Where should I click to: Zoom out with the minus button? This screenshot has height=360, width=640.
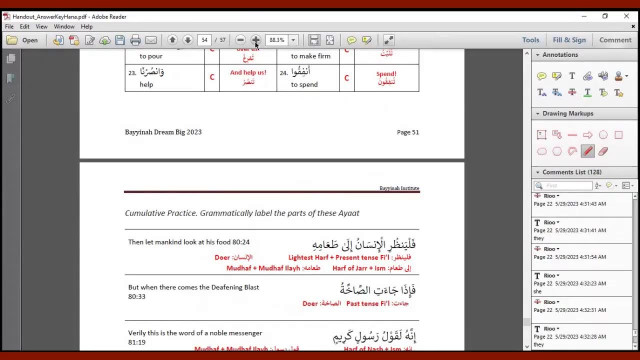click(240, 40)
